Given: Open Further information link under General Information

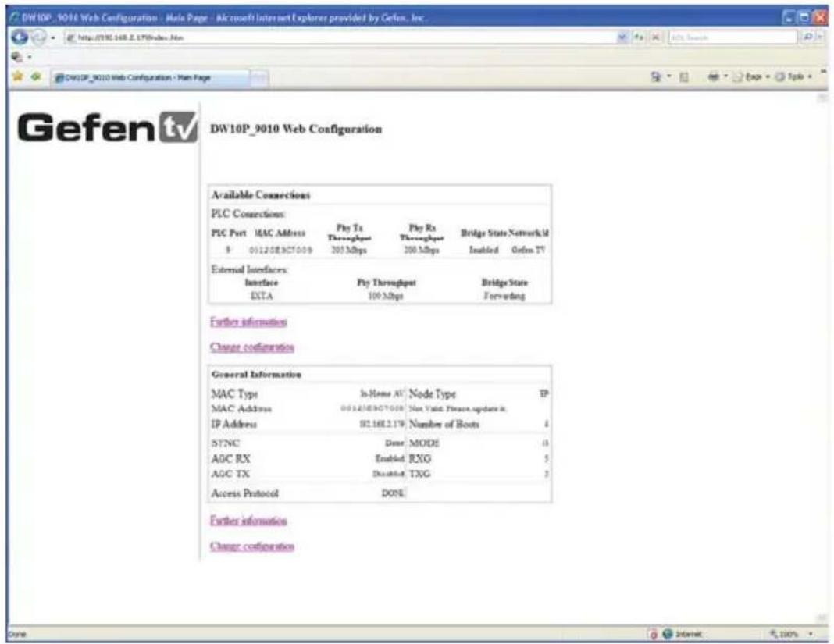Looking at the screenshot, I should coord(248,521).
